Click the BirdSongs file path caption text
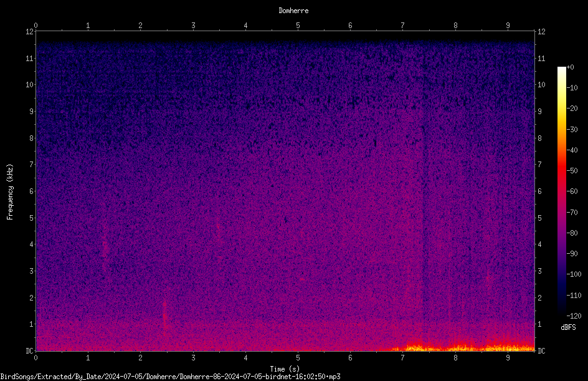The image size is (588, 381). pos(170,377)
